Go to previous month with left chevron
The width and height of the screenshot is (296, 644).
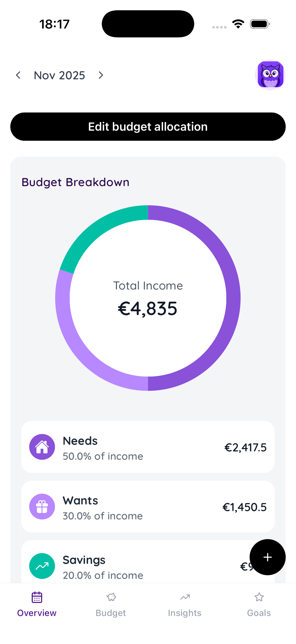pos(18,75)
